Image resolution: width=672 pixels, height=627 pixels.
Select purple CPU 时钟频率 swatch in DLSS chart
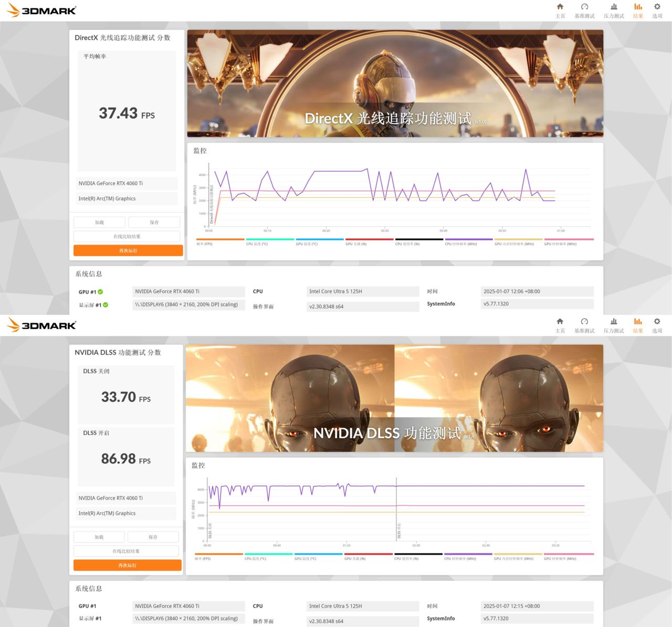pyautogui.click(x=468, y=554)
